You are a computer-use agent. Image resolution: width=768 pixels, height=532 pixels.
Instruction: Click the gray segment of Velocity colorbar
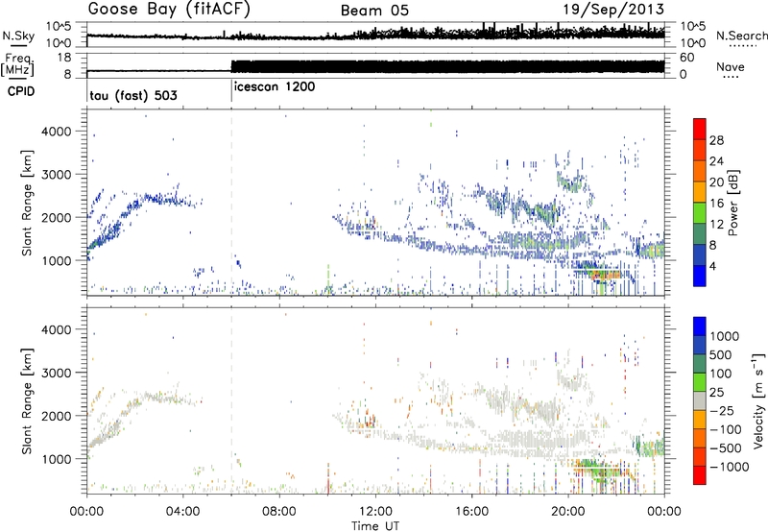pos(700,400)
